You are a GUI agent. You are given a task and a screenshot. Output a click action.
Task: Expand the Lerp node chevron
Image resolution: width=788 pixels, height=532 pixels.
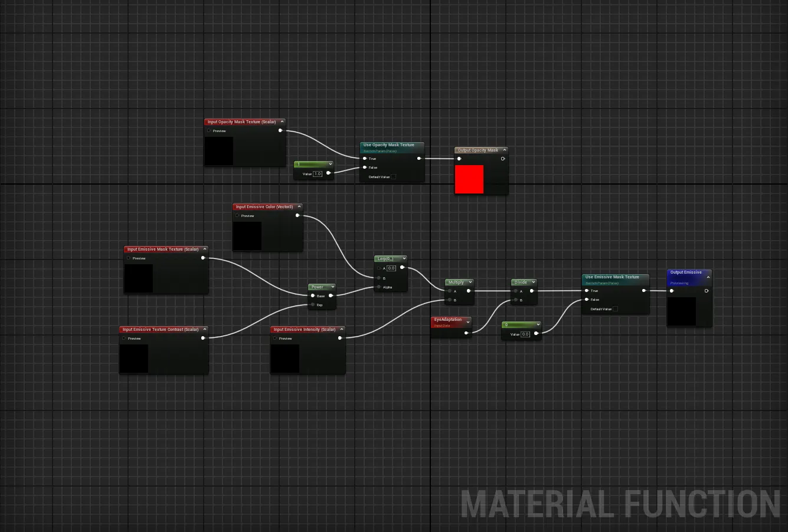[x=404, y=259]
